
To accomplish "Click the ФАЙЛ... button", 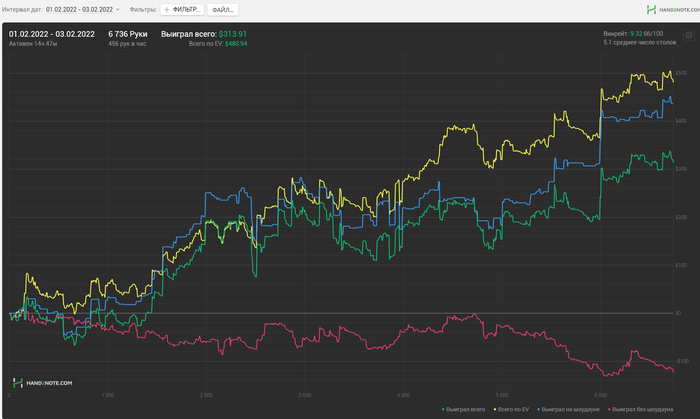I will tap(222, 9).
